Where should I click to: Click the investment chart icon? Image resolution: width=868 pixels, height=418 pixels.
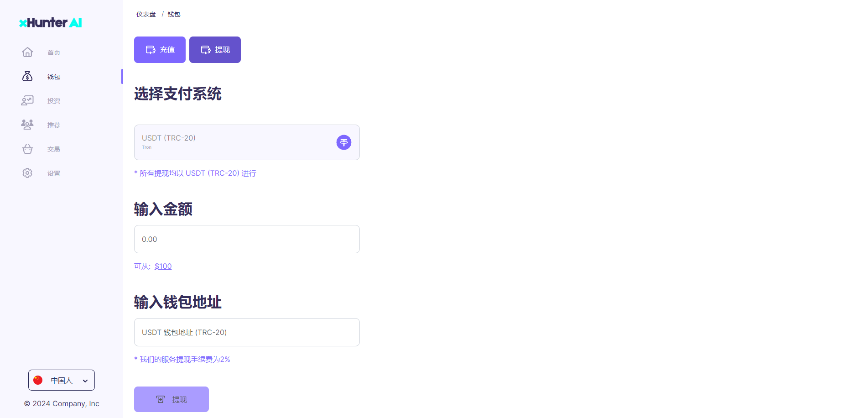[27, 101]
